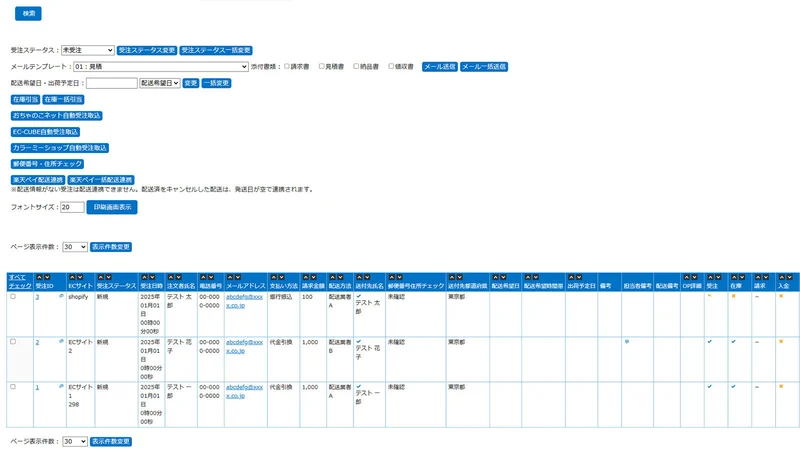Tick the checkbox for order ID 2
Viewport: 800px width, 450px height.
[13, 342]
